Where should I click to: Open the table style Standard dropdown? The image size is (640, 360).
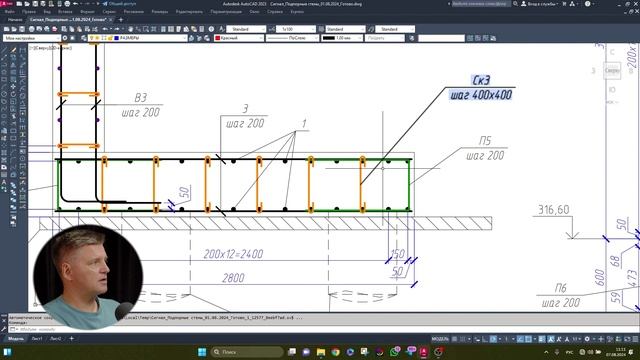(345, 29)
